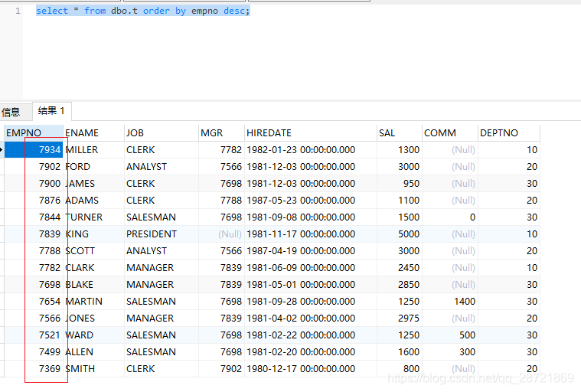
Task: Click salary 2975 cell
Action: tap(399, 318)
